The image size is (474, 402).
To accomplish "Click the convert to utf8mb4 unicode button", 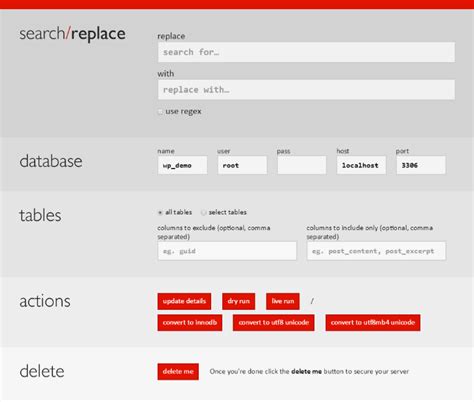I will tap(373, 323).
